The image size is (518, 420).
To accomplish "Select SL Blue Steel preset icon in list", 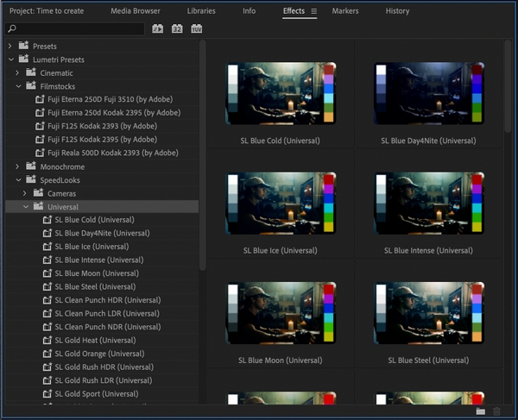I will click(x=47, y=286).
